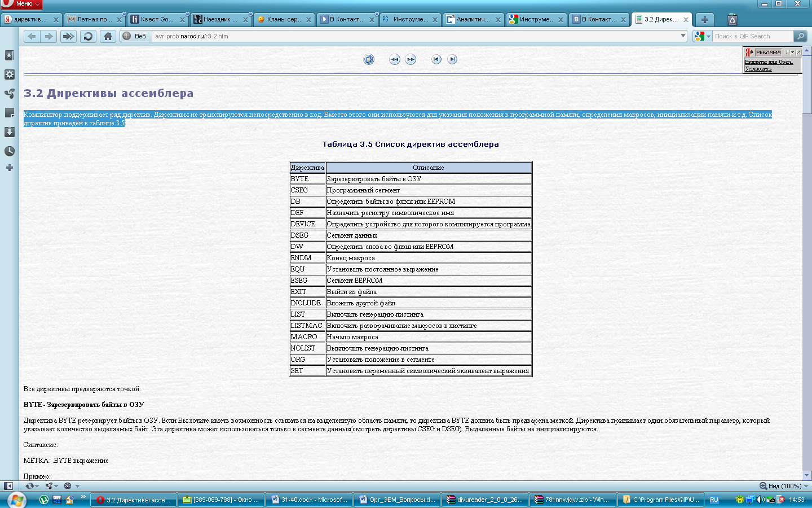Open Notes panel icon in sidebar
Viewport: 812px width, 508px height.
click(x=9, y=113)
